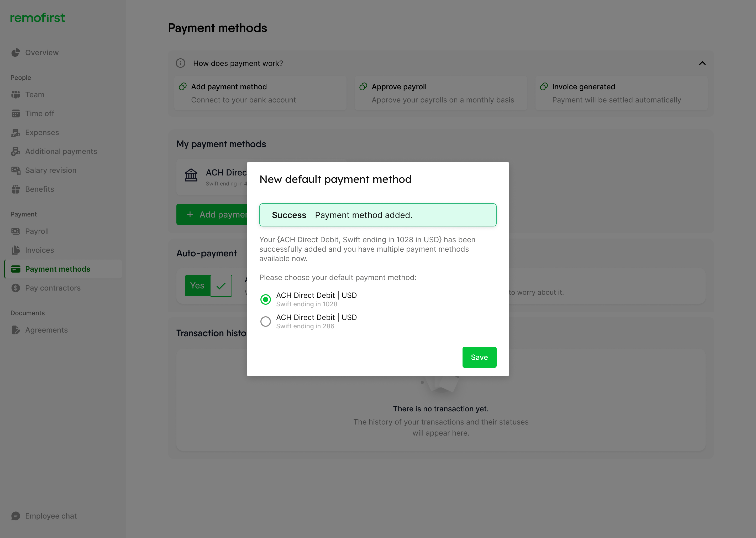This screenshot has width=756, height=538.
Task: Click the Invoices documents icon
Action: [15, 250]
